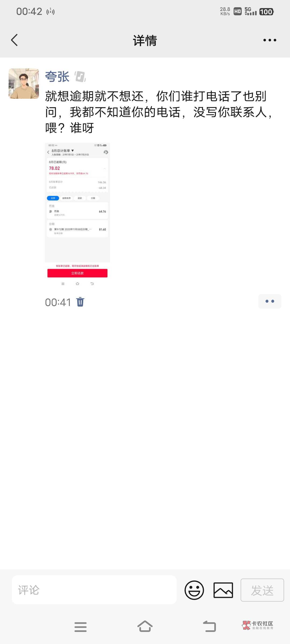Tap the music badge beside username

tap(80, 77)
